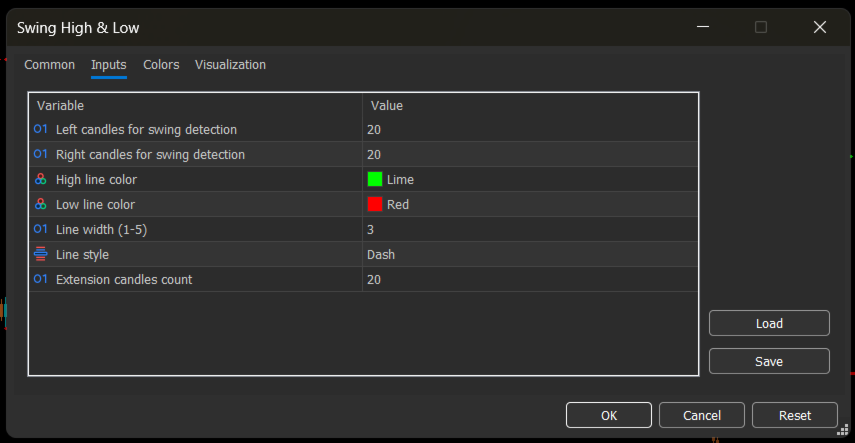Open the Colors tab
Viewport: 855px width, 443px height.
(161, 64)
